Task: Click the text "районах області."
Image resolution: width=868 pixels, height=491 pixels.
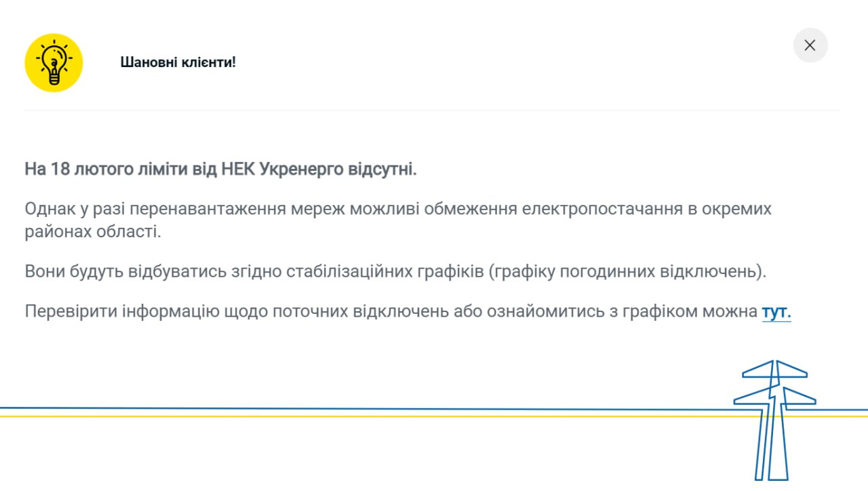Action: pos(93,231)
